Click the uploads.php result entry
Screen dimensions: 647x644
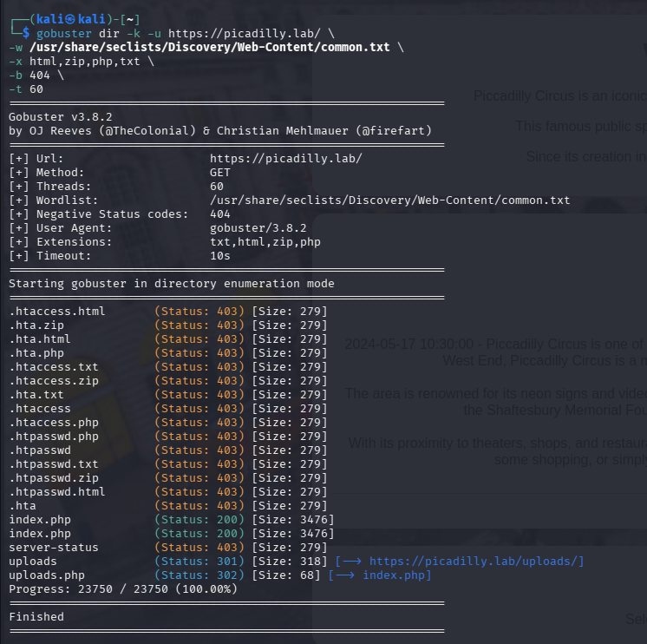pyautogui.click(x=47, y=575)
